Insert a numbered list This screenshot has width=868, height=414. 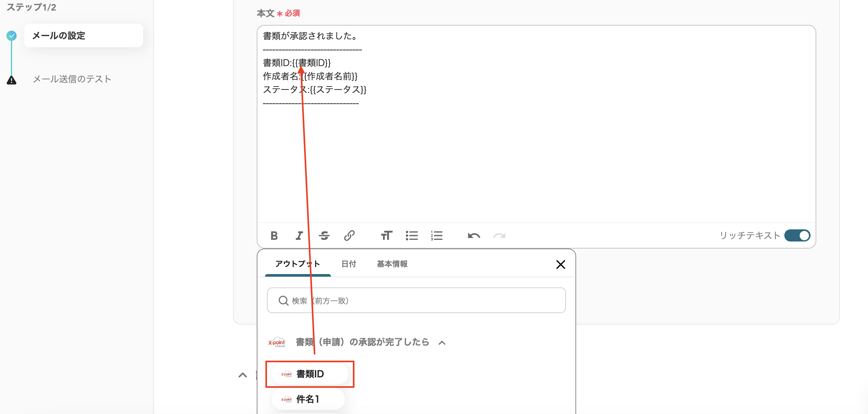(x=436, y=235)
